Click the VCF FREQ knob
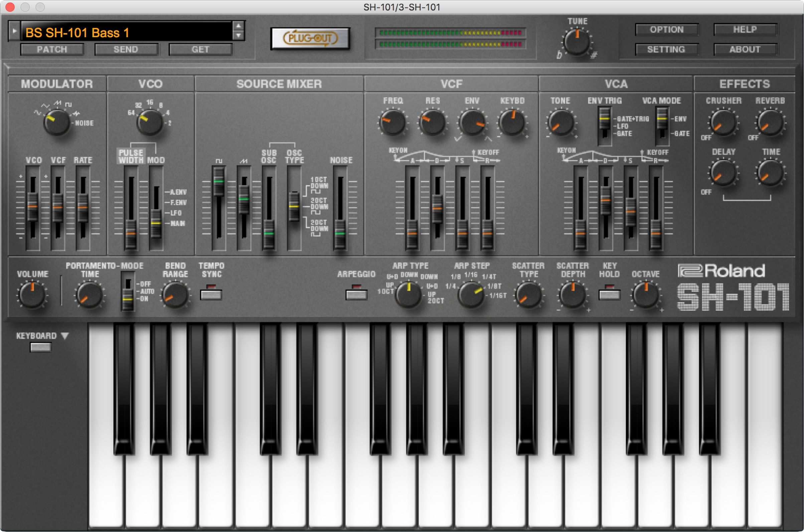This screenshot has height=532, width=804. tap(392, 122)
